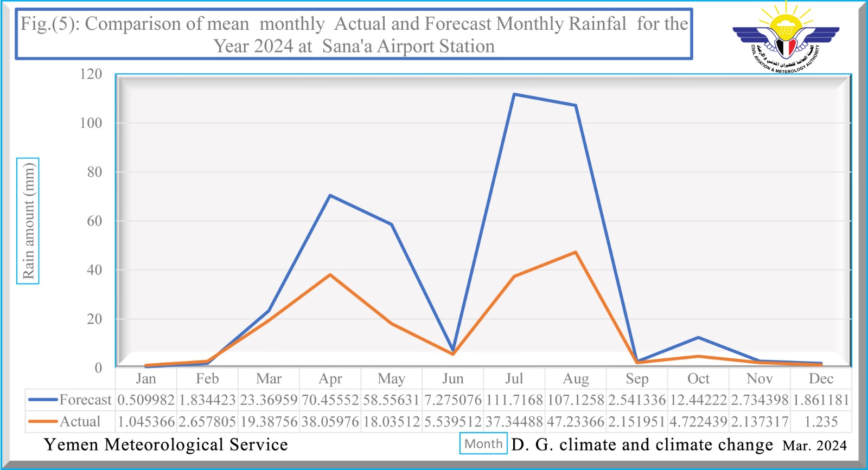Screen dimensions: 868x470
Task: Click the 0 y-axis tick label
Action: [x=98, y=368]
